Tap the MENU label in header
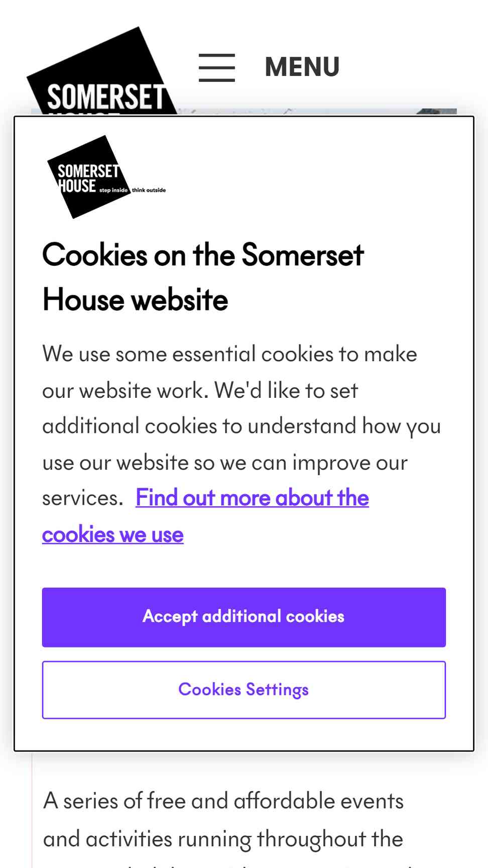Viewport: 488px width, 868px height. (302, 67)
